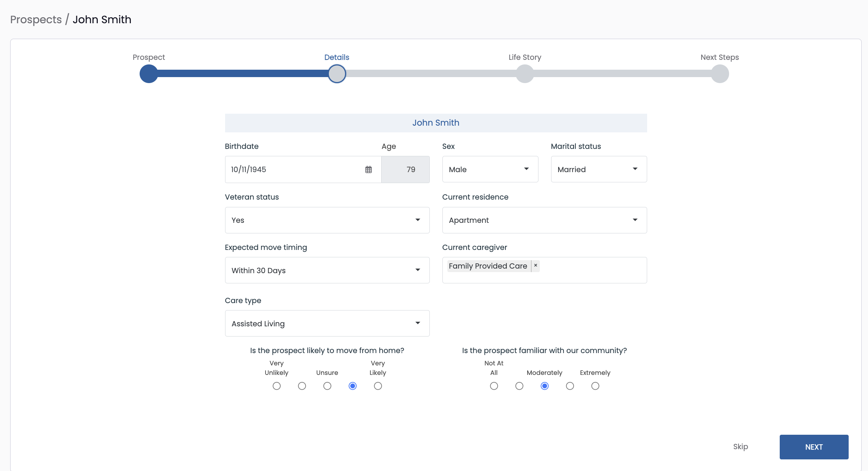
Task: Select the Unsure move likelihood radio
Action: (327, 386)
